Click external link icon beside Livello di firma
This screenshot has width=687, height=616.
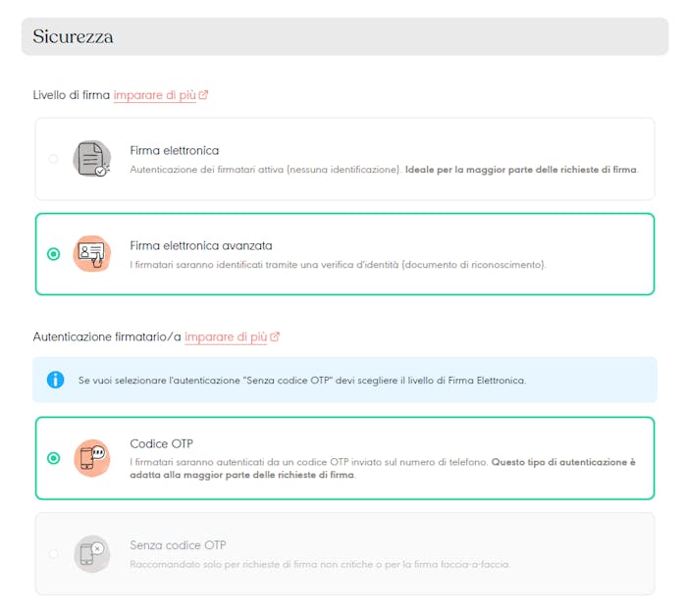click(x=203, y=94)
